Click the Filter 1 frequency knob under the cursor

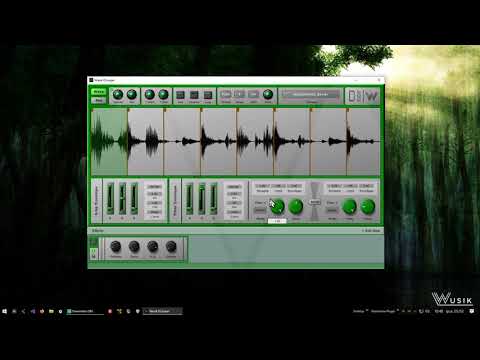(x=277, y=207)
